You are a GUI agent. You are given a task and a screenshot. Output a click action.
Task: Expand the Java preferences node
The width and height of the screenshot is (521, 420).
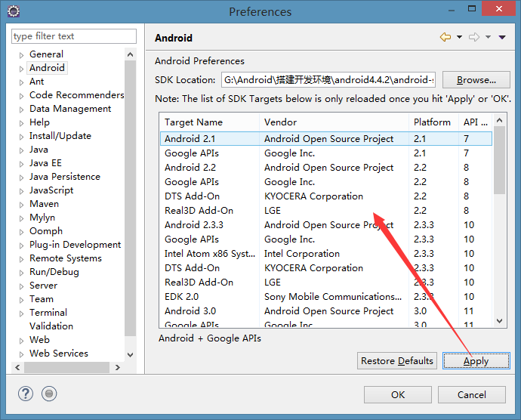(21, 150)
